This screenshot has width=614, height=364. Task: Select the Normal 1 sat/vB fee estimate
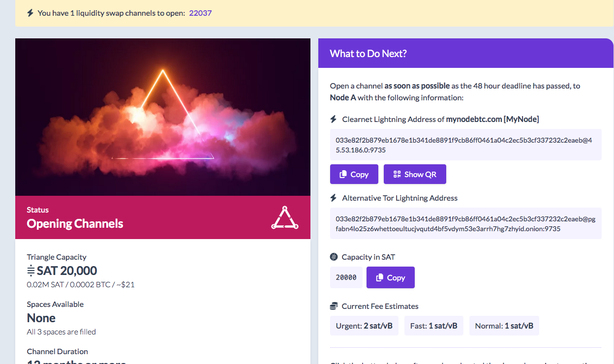[x=504, y=326]
